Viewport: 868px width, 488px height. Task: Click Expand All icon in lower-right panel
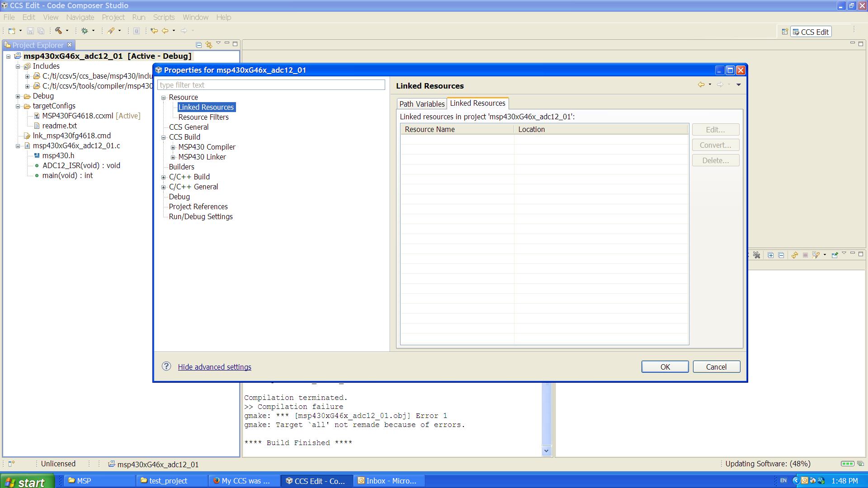(x=770, y=255)
